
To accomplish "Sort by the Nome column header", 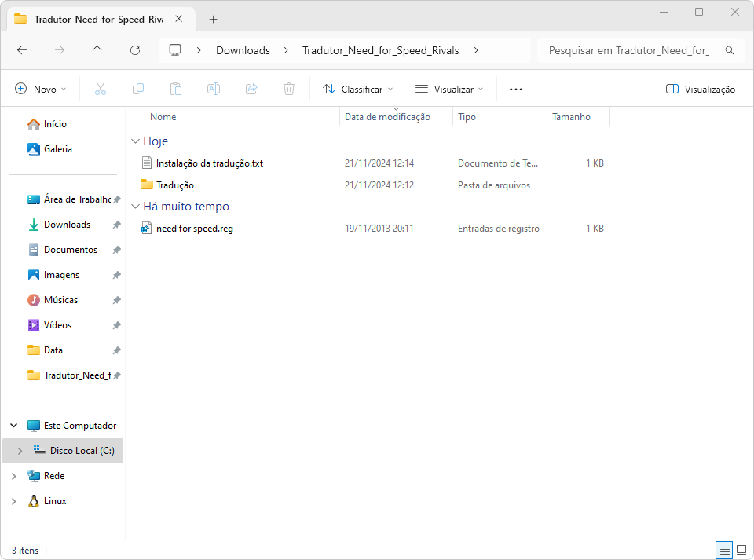I will click(x=163, y=117).
